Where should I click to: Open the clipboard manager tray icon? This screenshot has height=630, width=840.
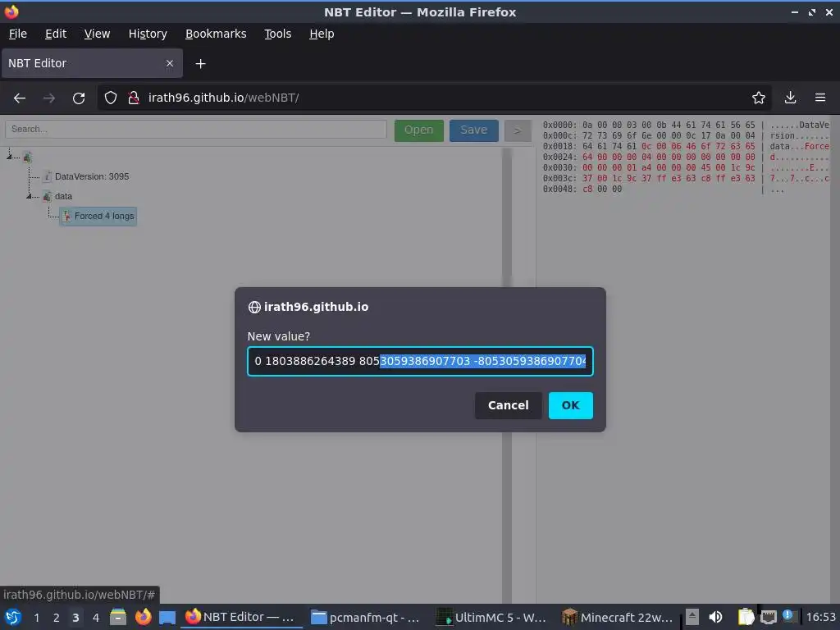tap(745, 617)
